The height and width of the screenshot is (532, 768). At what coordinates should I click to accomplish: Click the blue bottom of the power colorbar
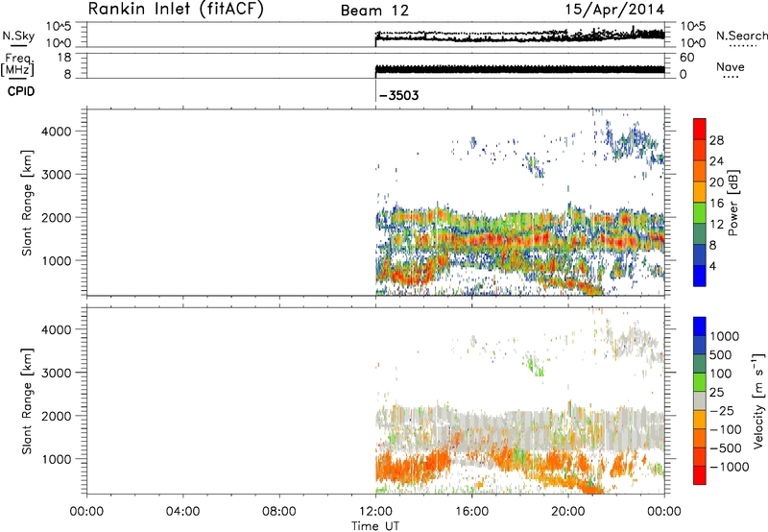click(x=700, y=277)
